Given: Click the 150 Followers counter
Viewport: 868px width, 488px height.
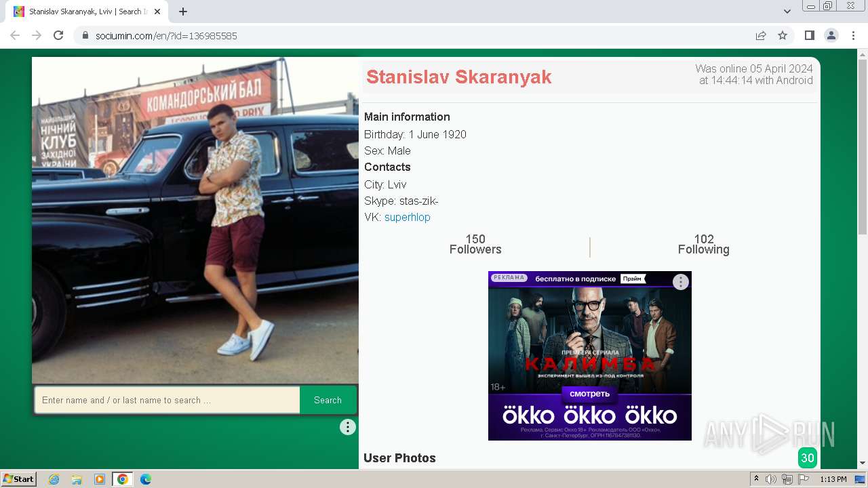Looking at the screenshot, I should point(475,245).
